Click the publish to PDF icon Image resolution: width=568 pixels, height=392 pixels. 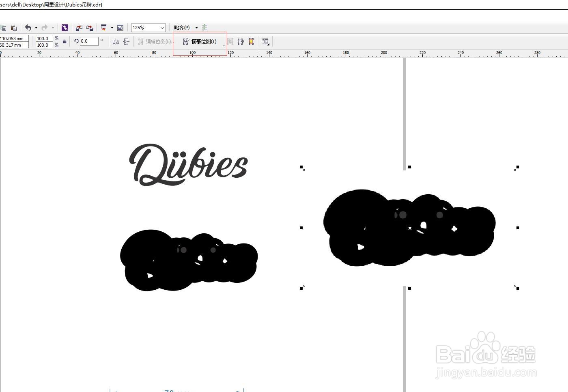104,28
